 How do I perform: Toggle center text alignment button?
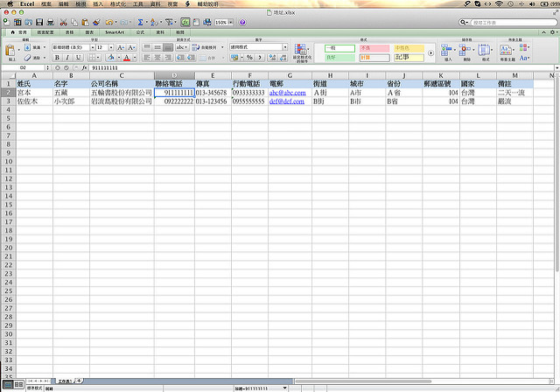click(157, 58)
